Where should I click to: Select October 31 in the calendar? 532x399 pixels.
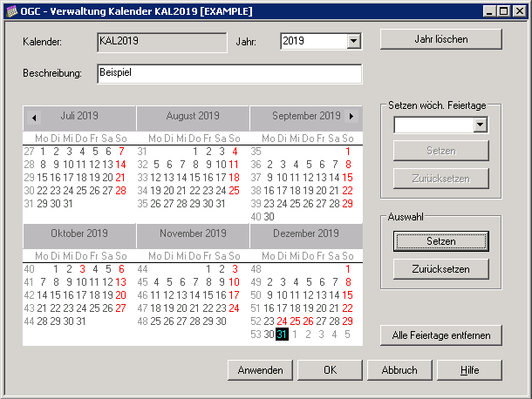81,321
